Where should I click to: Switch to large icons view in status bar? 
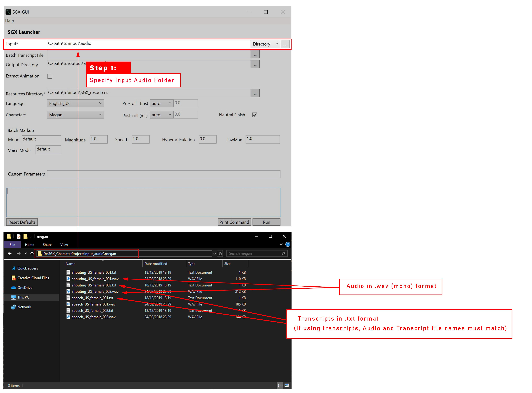click(287, 386)
